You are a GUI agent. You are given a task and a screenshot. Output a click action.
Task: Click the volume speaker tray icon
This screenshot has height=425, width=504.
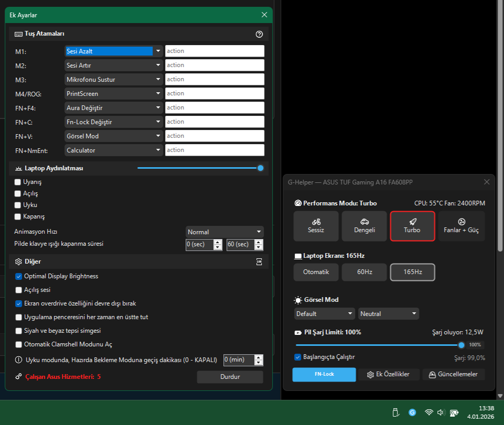pos(441,412)
